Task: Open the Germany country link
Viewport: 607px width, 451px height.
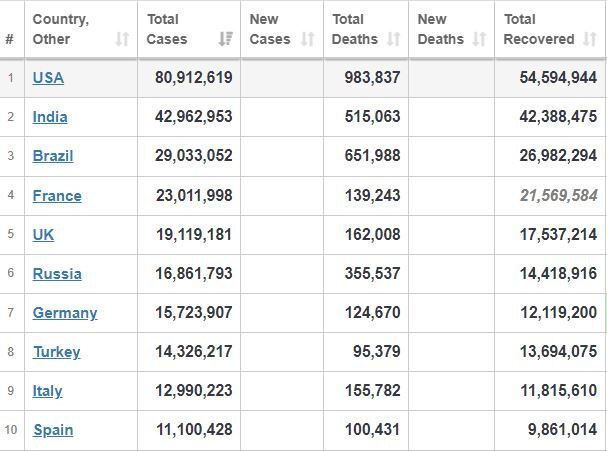Action: coord(65,313)
